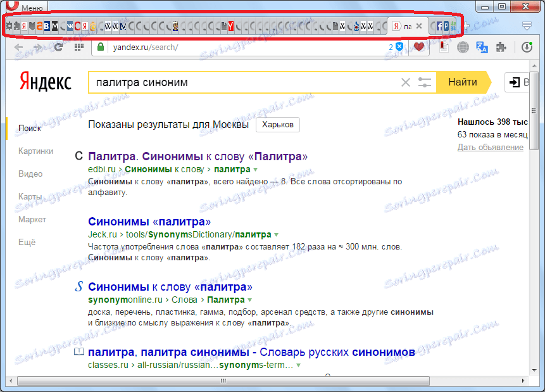Click the Jeck.ru green site link
The image size is (545, 392).
[x=103, y=235]
